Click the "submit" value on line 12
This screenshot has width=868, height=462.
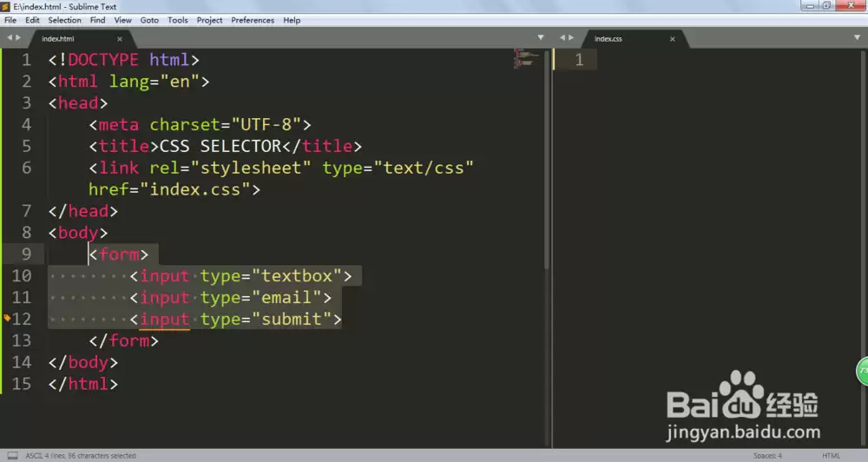click(292, 319)
